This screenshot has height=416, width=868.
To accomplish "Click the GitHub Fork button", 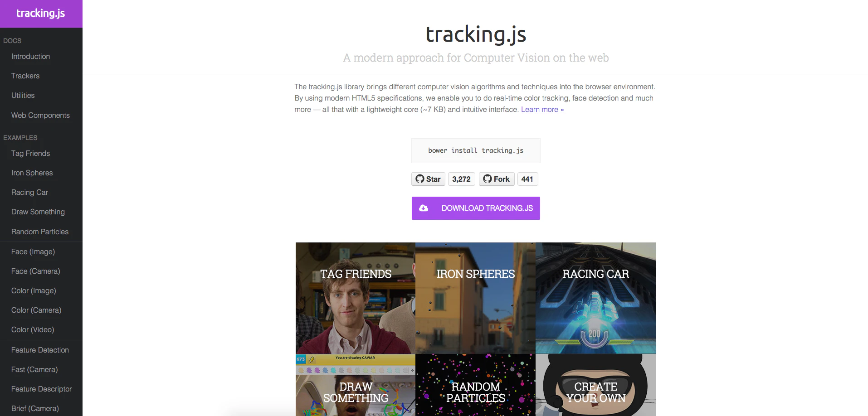I will tap(497, 179).
